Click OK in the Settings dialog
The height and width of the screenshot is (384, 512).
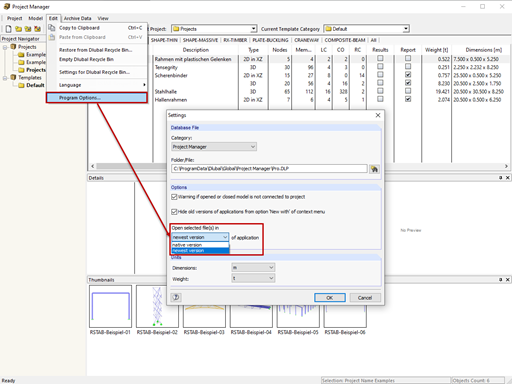click(x=330, y=298)
